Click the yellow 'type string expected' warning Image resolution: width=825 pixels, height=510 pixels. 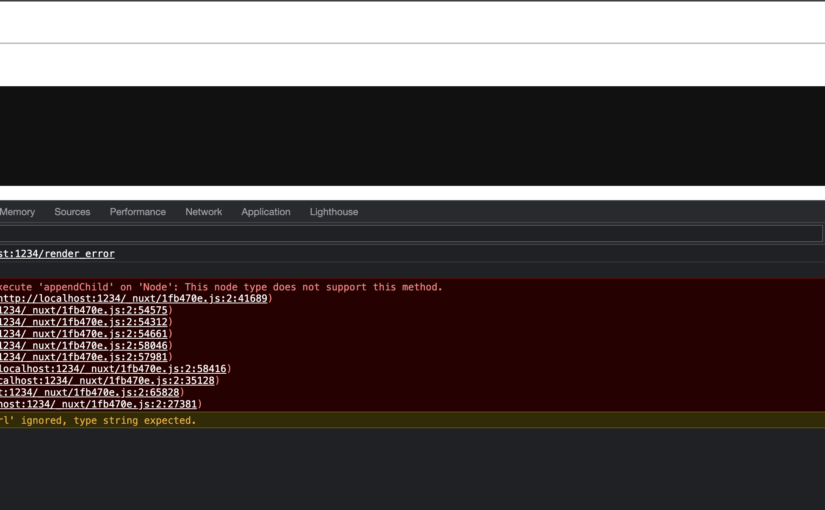[x=98, y=421]
